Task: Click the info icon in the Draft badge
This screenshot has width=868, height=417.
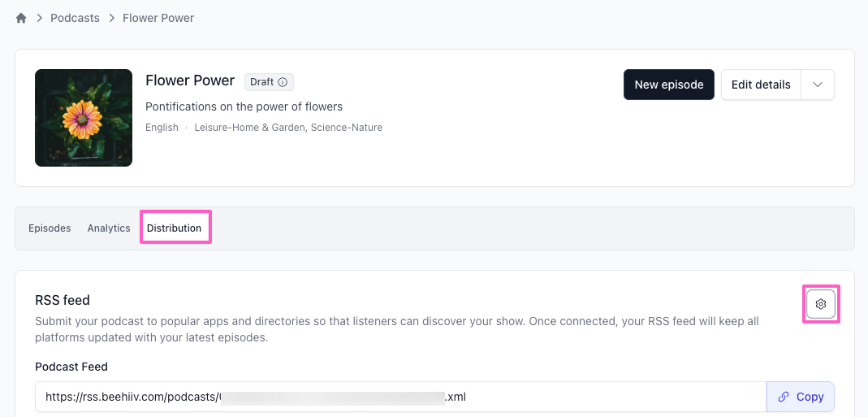Action: coord(283,82)
